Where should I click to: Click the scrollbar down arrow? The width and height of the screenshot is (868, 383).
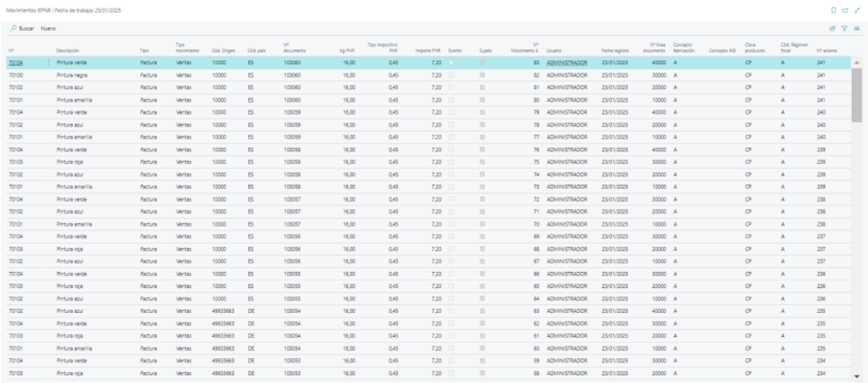[x=856, y=375]
